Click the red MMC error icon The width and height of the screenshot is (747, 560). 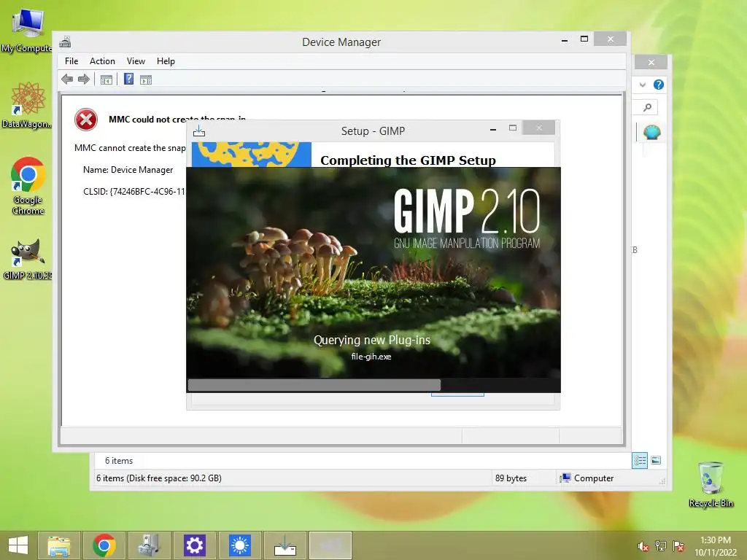coord(86,120)
